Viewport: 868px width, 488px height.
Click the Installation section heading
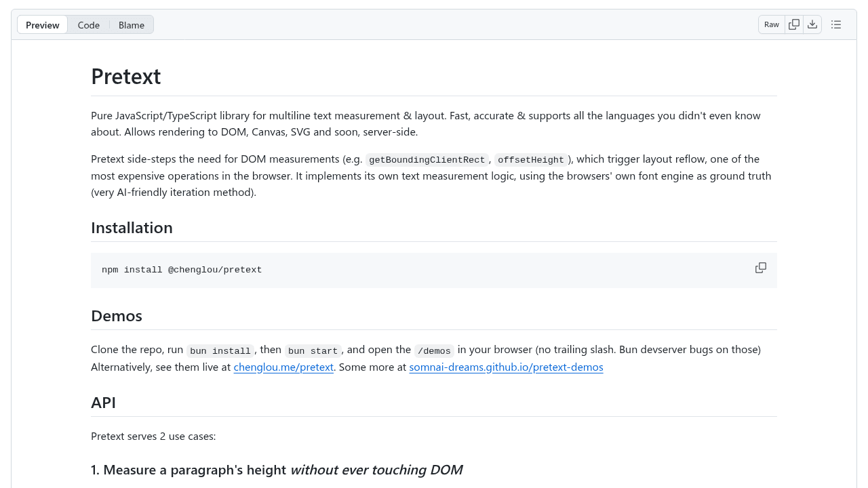tap(132, 227)
